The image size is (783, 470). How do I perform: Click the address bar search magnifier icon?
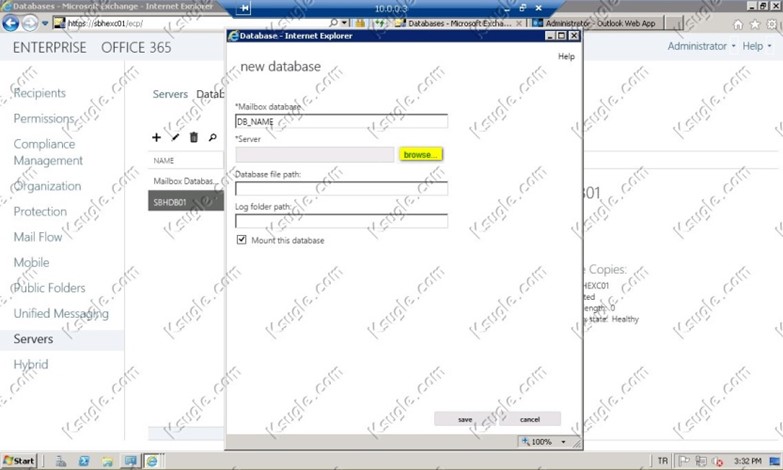333,23
